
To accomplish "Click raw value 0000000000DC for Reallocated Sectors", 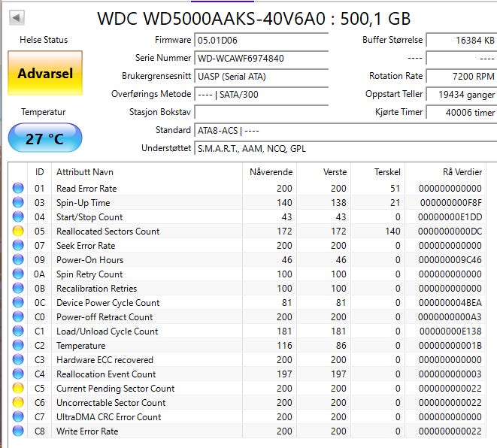I will click(450, 232).
